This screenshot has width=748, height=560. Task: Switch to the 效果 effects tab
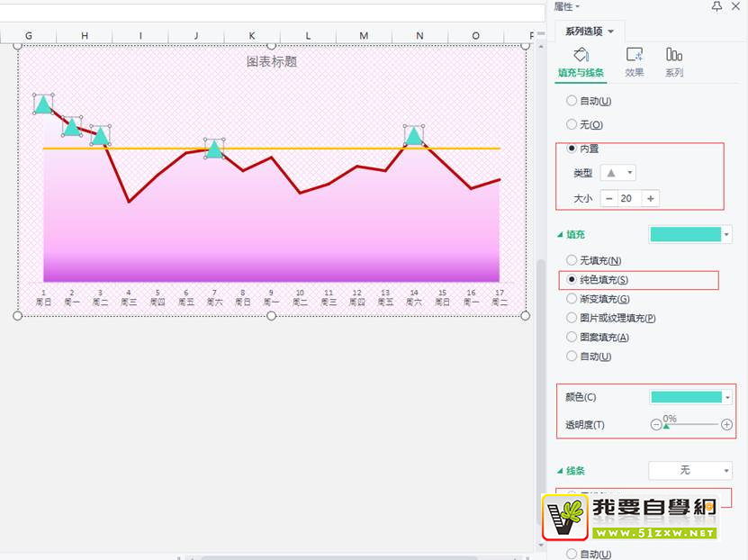pyautogui.click(x=634, y=62)
